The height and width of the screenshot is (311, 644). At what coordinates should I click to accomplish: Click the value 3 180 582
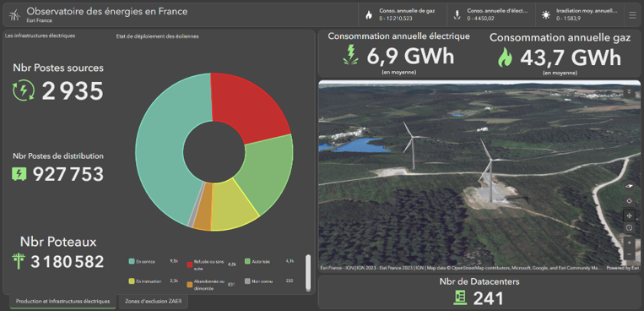click(68, 262)
